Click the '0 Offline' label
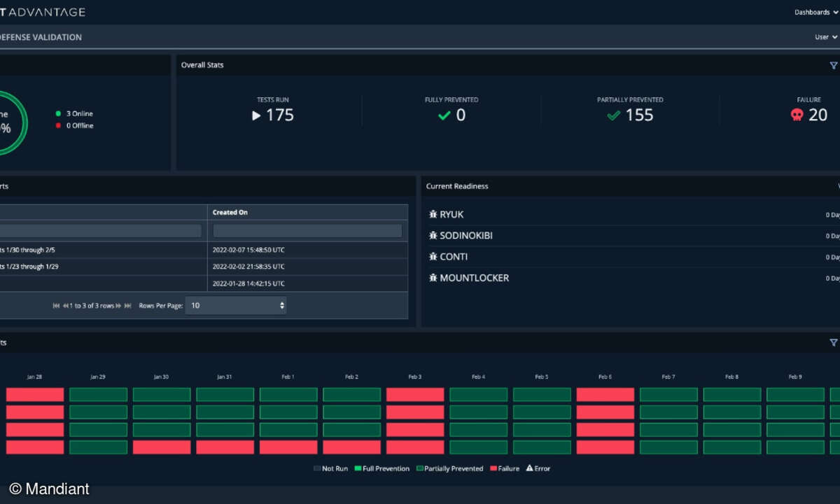 [x=80, y=126]
